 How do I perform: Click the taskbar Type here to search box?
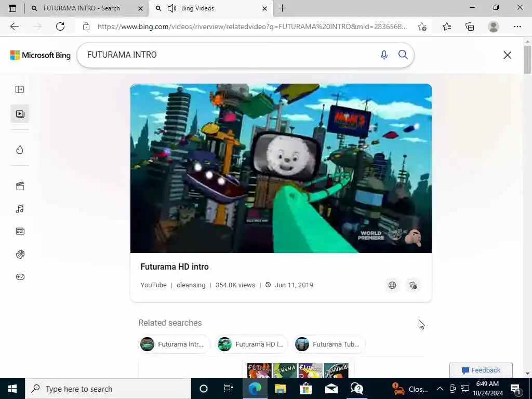pyautogui.click(x=108, y=389)
